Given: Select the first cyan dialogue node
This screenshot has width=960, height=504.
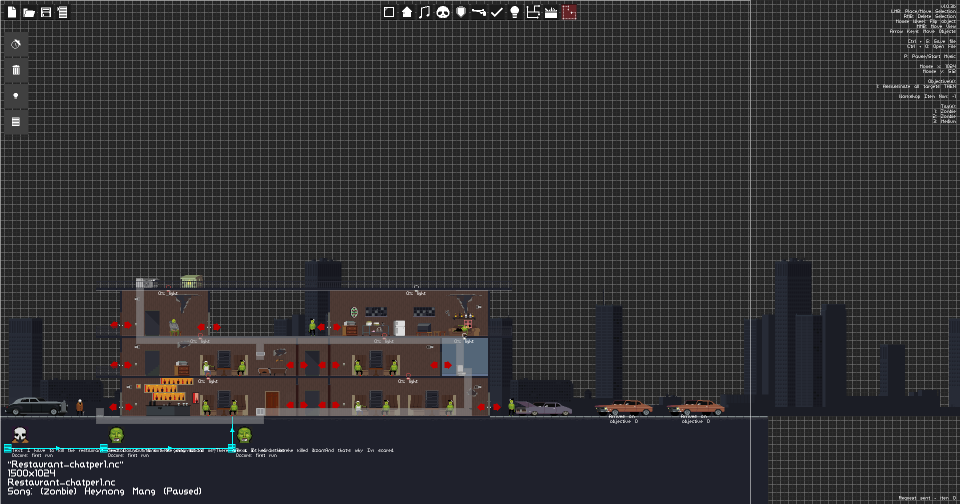Looking at the screenshot, I should click(8, 449).
